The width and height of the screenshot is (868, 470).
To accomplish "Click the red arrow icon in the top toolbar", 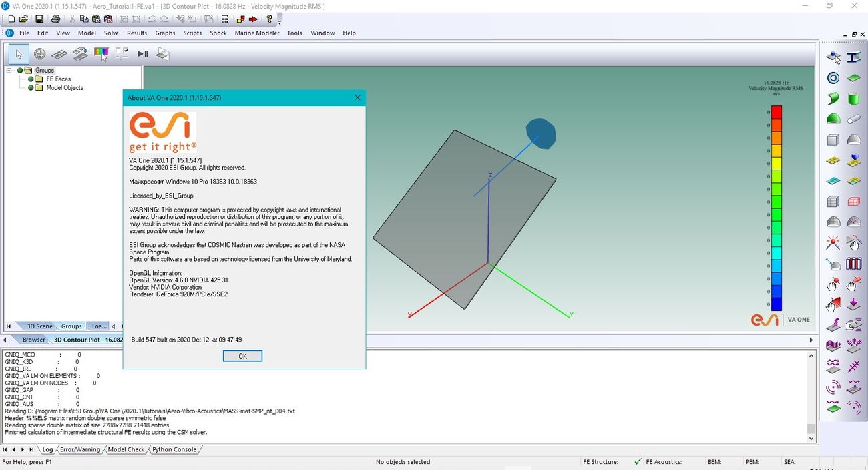I will [x=254, y=19].
